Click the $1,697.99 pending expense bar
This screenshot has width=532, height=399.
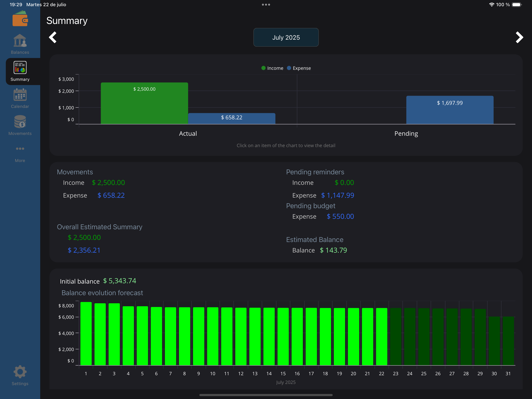click(450, 110)
